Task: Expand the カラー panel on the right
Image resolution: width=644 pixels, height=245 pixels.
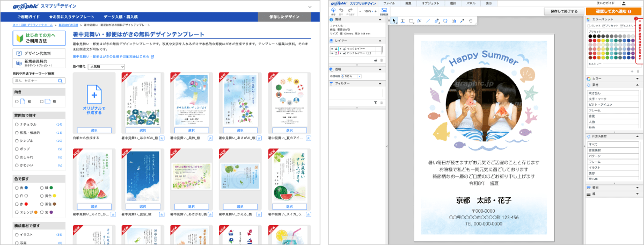Action: point(638,78)
